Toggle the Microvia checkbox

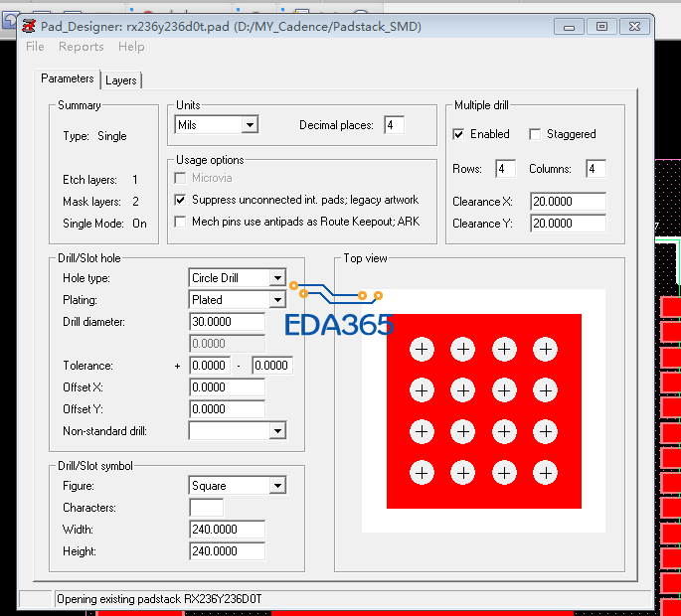(x=180, y=178)
